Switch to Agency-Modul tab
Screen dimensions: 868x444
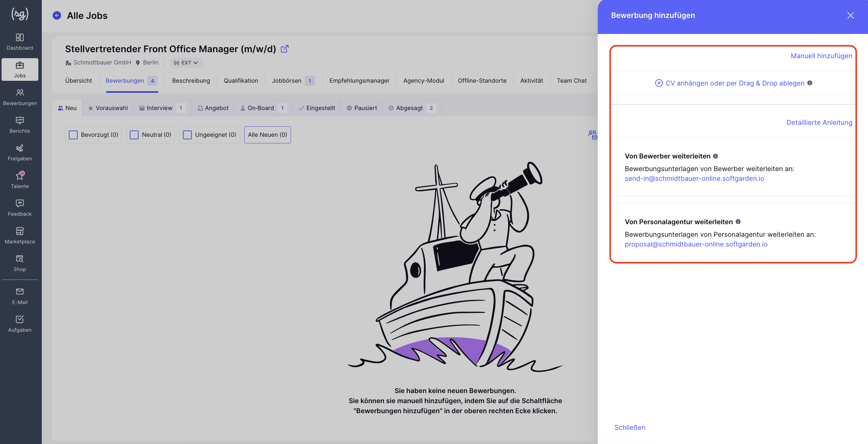(x=424, y=80)
